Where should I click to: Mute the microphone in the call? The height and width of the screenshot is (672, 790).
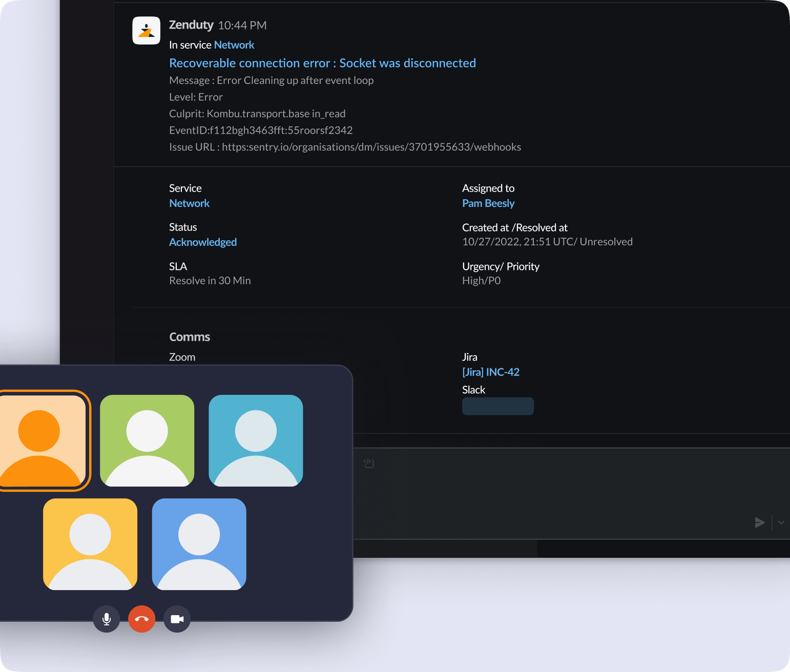[x=107, y=619]
